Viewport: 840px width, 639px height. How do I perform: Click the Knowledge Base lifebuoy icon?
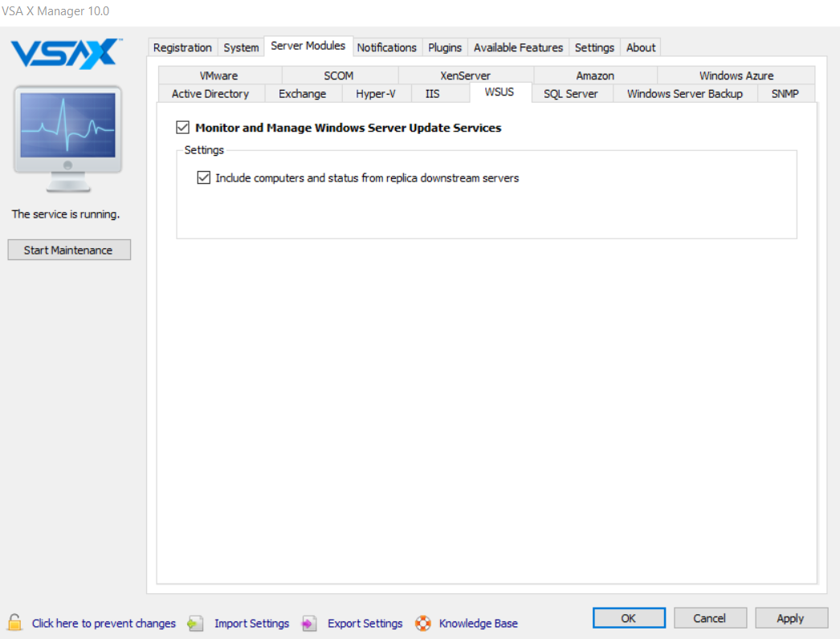[x=422, y=623]
